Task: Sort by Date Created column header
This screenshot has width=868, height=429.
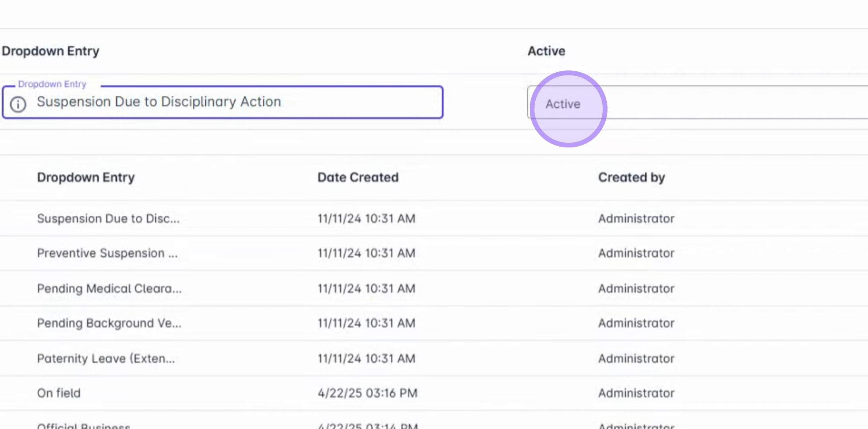Action: 358,177
